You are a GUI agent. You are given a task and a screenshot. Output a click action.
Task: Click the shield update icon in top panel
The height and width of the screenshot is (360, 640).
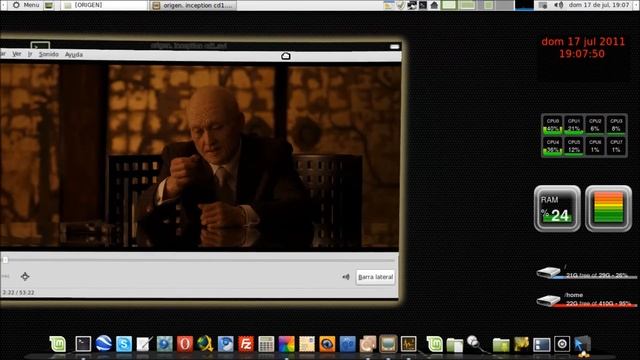click(x=400, y=5)
